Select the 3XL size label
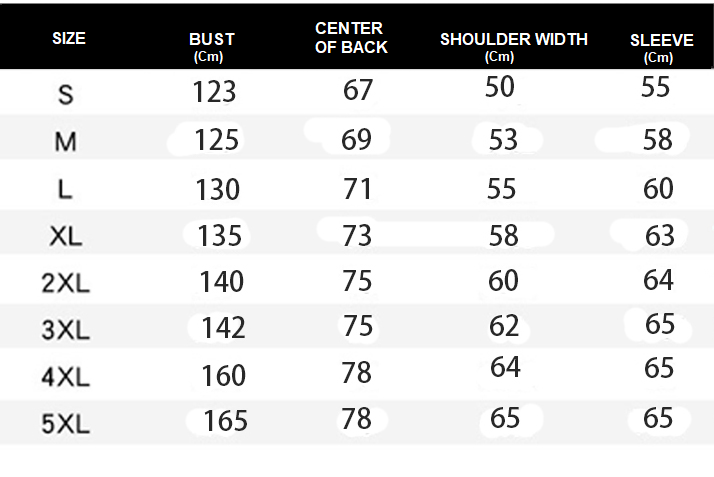 [x=66, y=329]
